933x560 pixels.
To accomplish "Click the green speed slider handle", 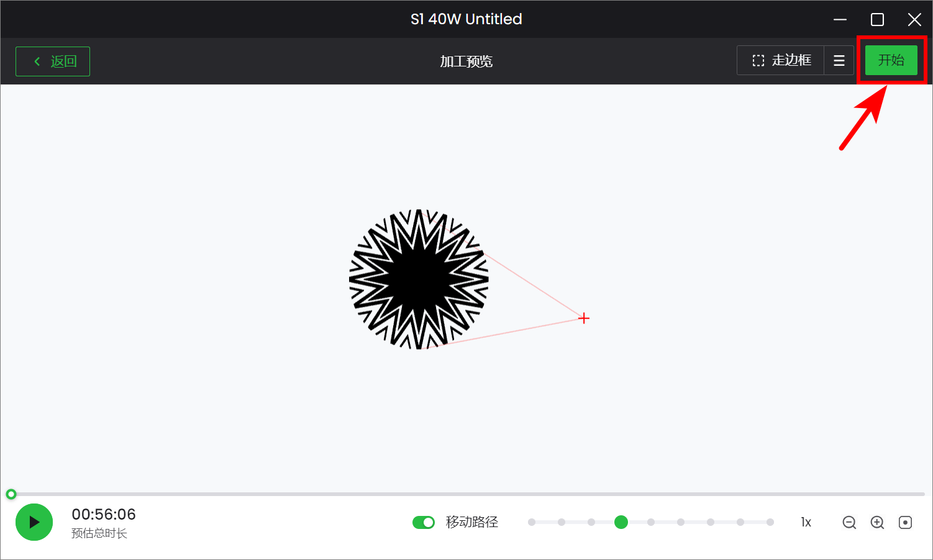I will (x=621, y=523).
